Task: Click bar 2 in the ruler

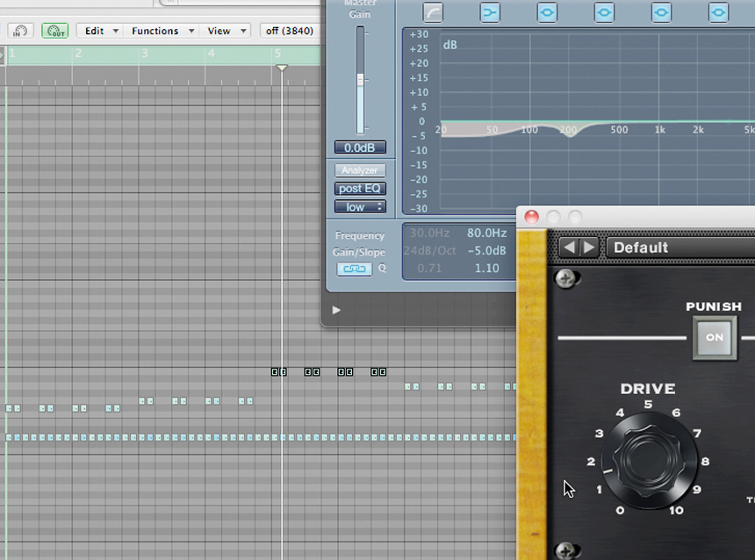Action: pos(78,54)
